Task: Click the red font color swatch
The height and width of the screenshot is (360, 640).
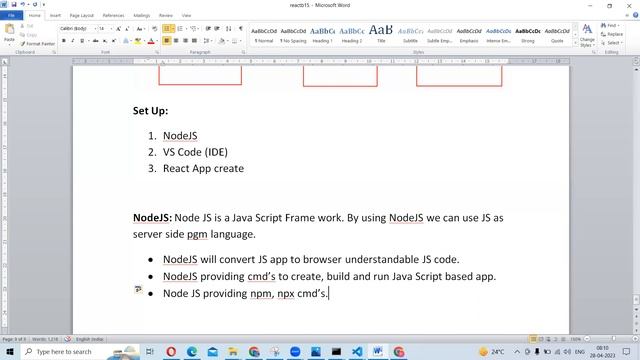Action: (151, 41)
